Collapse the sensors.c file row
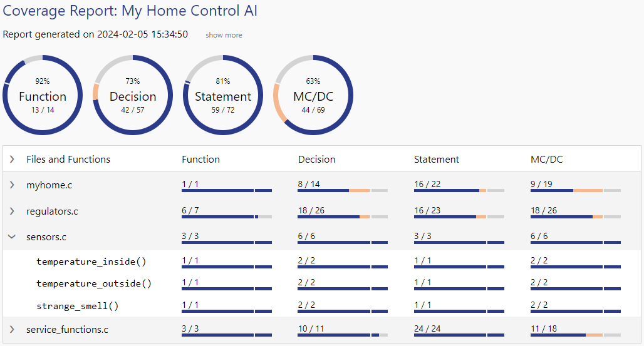The image size is (644, 346). coord(12,237)
